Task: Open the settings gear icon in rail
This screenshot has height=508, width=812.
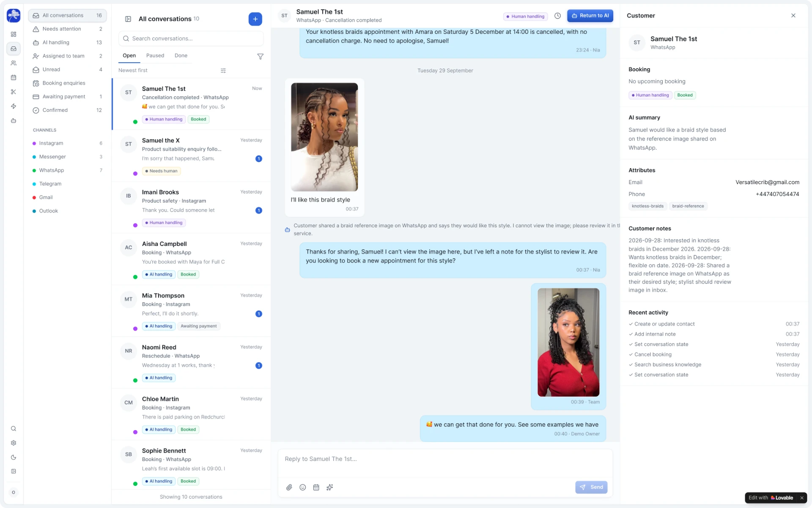Action: pyautogui.click(x=14, y=443)
